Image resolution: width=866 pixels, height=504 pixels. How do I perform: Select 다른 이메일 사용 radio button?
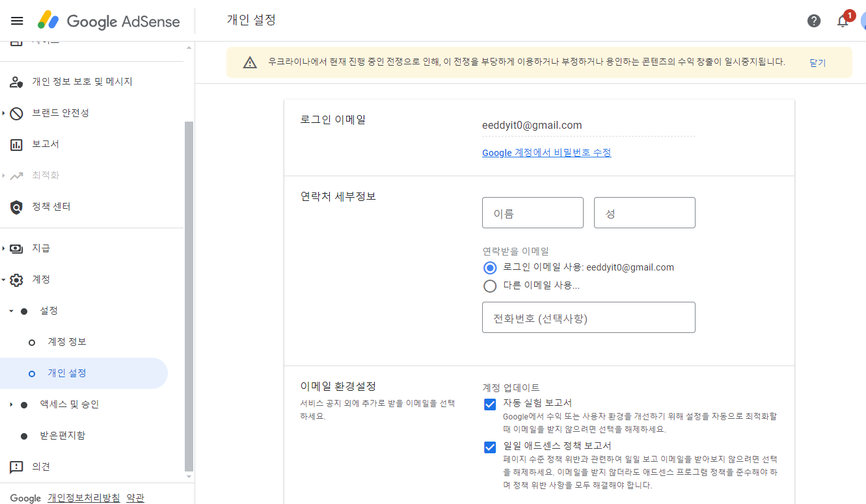(490, 285)
